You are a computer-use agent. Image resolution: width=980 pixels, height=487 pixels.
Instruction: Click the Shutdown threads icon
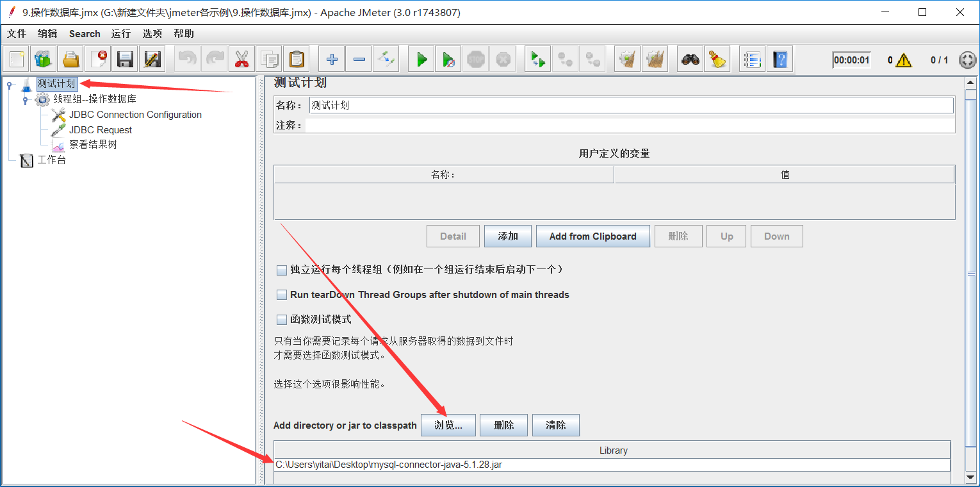(x=503, y=60)
